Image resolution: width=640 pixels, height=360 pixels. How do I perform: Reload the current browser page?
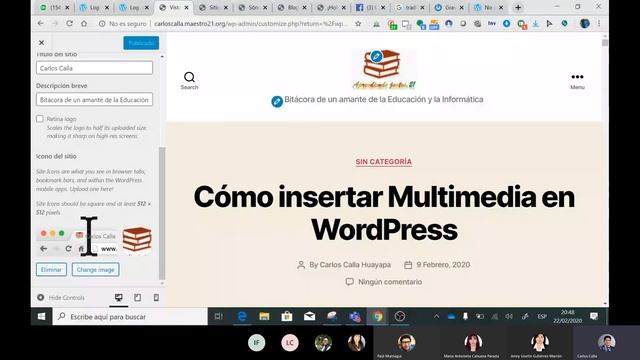(x=69, y=24)
